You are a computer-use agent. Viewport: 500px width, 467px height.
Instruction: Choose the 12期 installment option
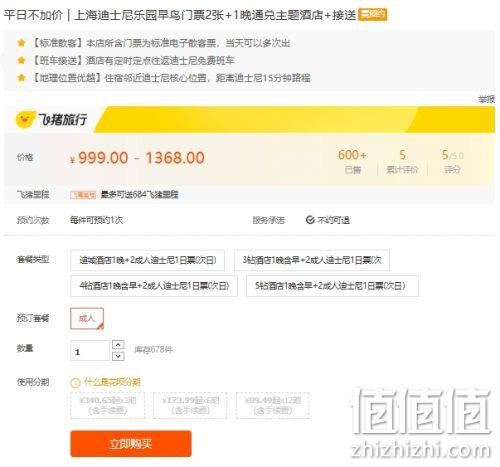273,405
